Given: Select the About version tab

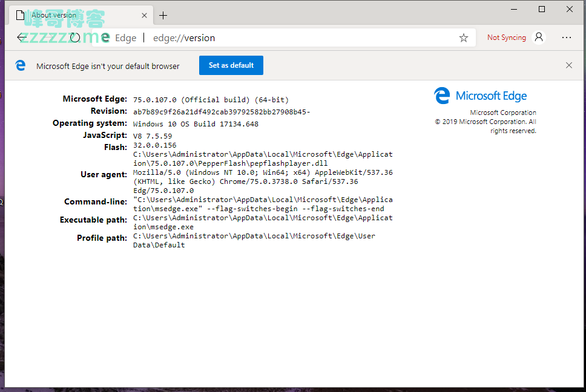Looking at the screenshot, I should 82,15.
